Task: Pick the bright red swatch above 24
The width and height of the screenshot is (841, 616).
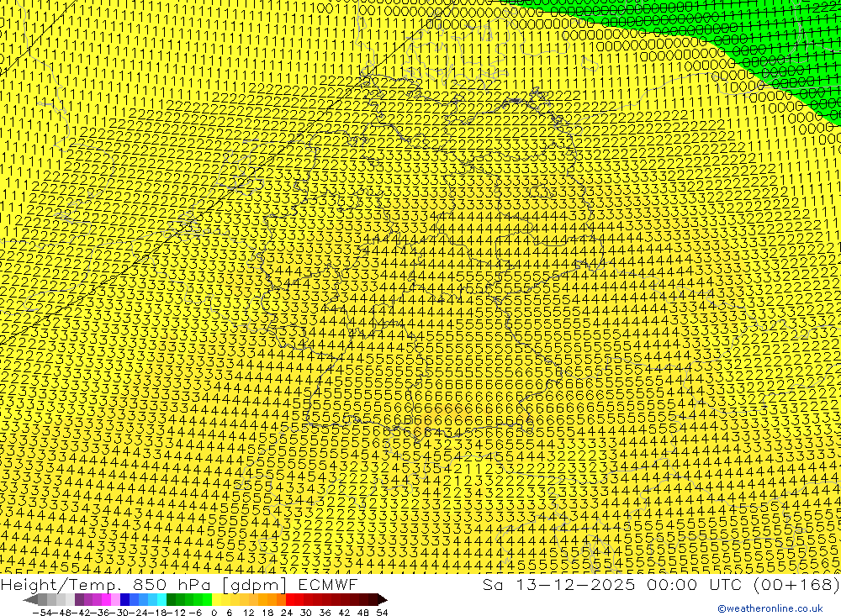Action: pos(290,599)
